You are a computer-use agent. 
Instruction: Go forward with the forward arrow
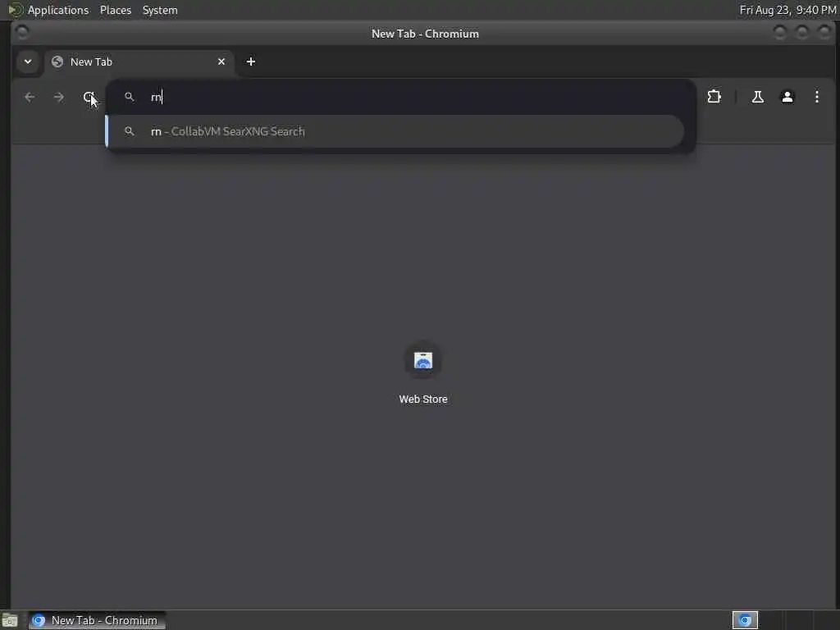(x=59, y=97)
